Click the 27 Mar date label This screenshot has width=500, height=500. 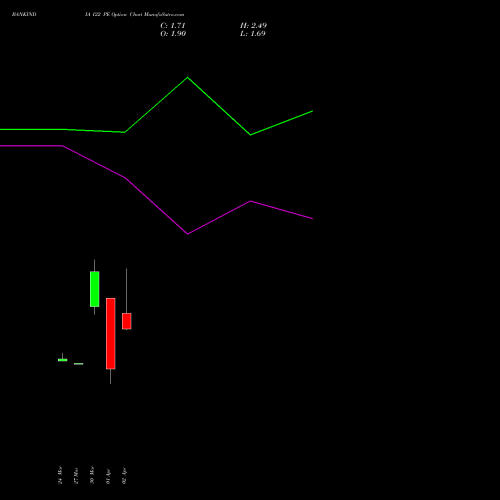coord(76,476)
